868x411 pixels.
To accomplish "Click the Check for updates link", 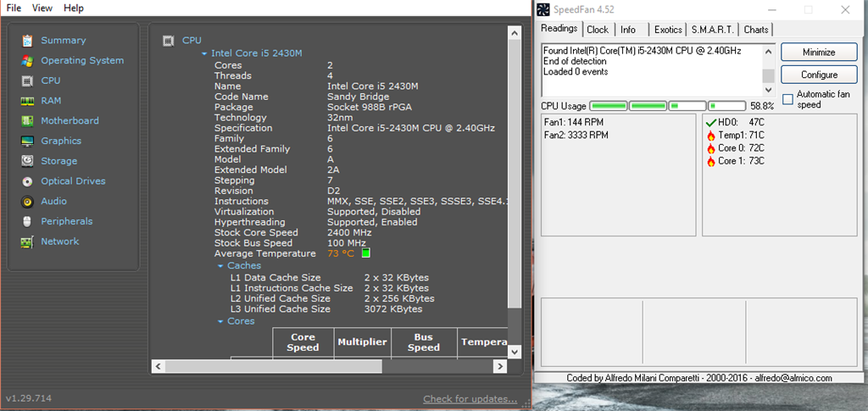I will coord(470,399).
